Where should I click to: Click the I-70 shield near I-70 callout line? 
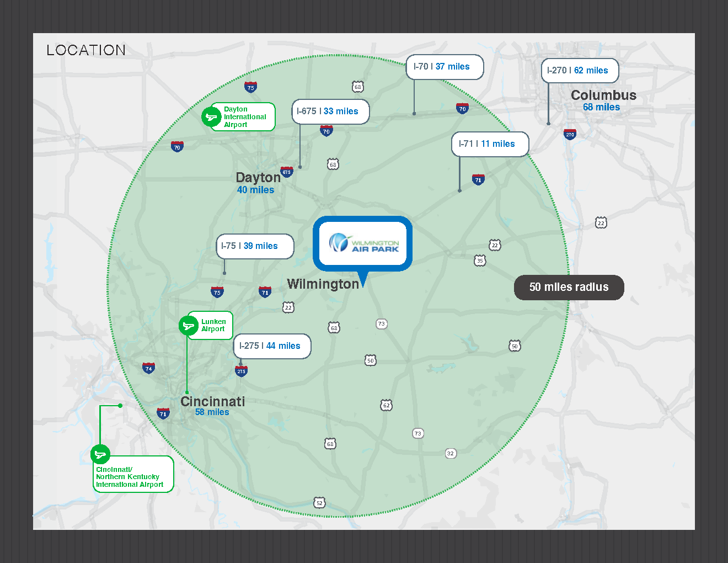(x=462, y=108)
